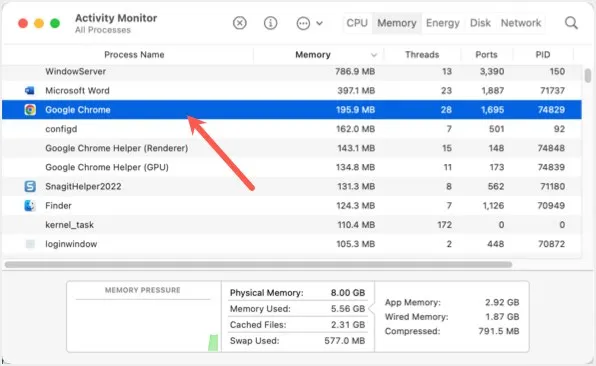This screenshot has height=366, width=596.
Task: Switch to the Energy tab
Action: [x=443, y=23]
